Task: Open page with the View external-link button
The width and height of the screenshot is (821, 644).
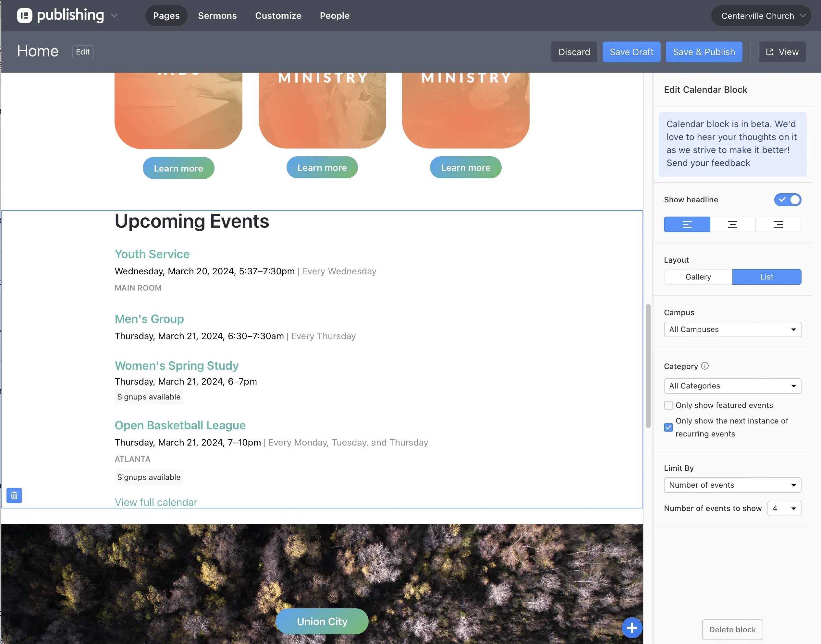Action: click(782, 52)
